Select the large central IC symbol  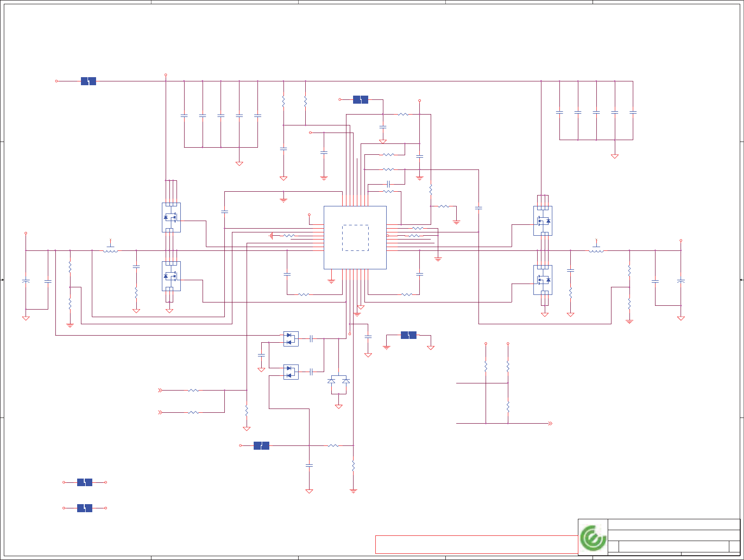355,238
